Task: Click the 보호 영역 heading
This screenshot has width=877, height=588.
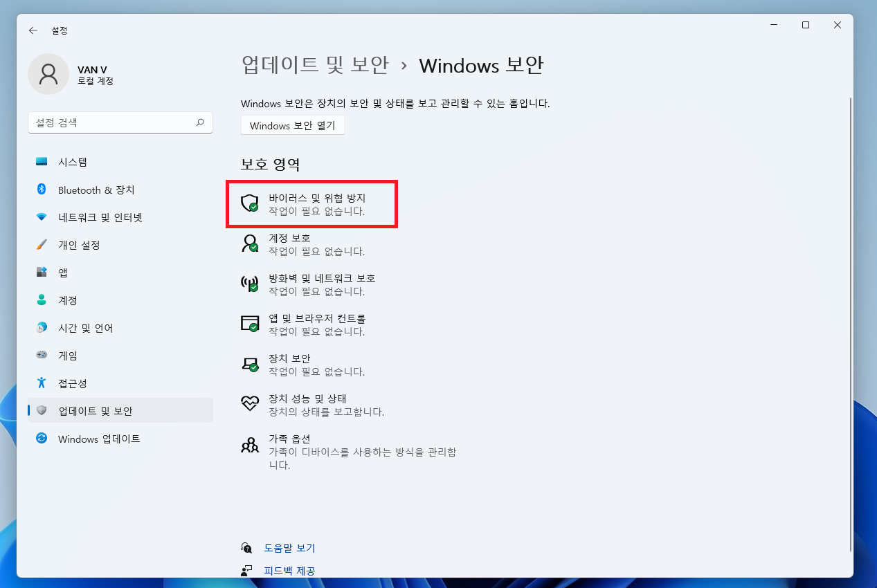Action: (271, 165)
